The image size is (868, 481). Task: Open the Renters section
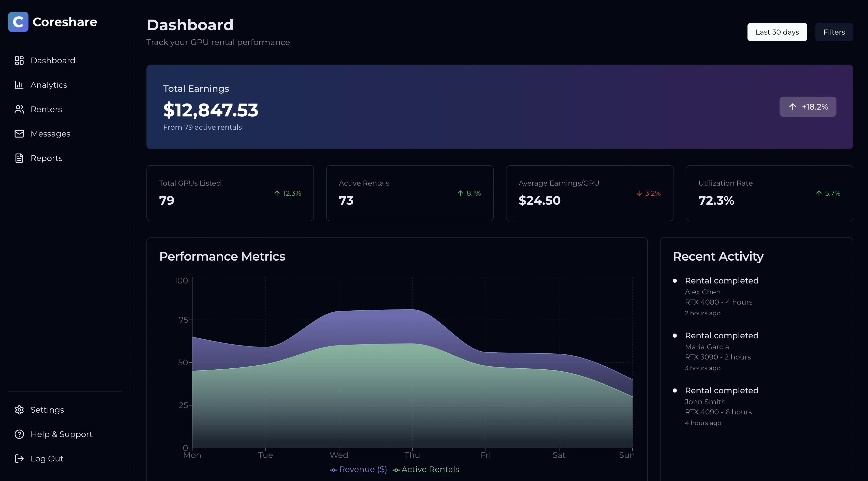tap(46, 110)
